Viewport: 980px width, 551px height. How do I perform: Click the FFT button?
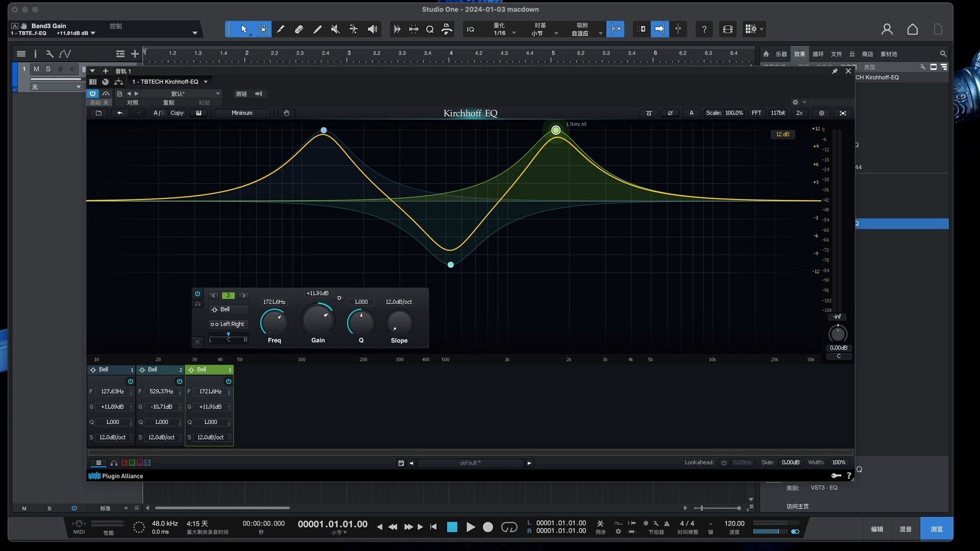pyautogui.click(x=756, y=113)
